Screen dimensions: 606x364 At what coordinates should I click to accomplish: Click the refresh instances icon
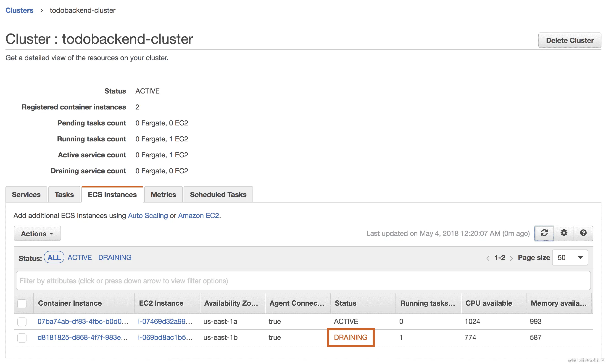click(544, 233)
